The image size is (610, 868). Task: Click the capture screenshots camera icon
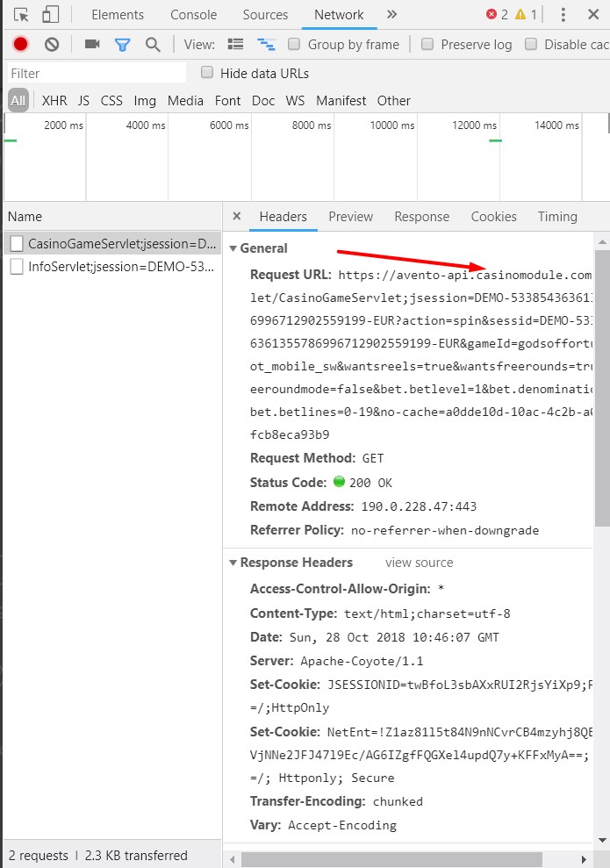coord(91,45)
